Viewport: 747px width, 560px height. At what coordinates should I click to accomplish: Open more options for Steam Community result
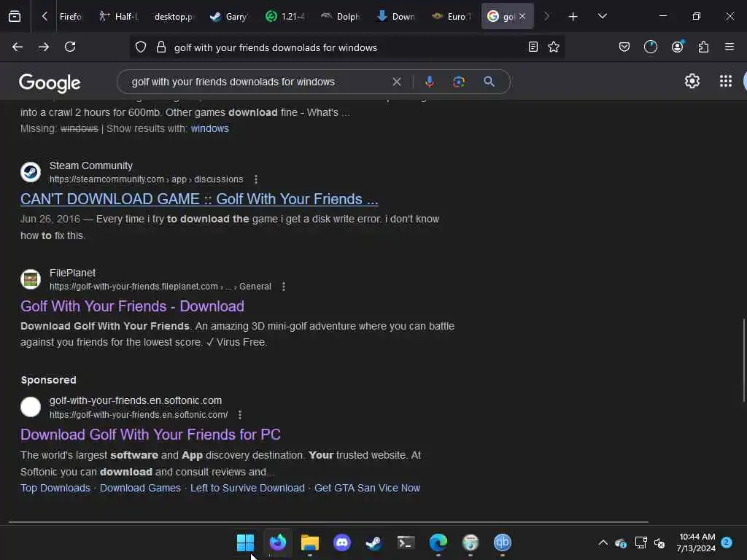coord(256,179)
